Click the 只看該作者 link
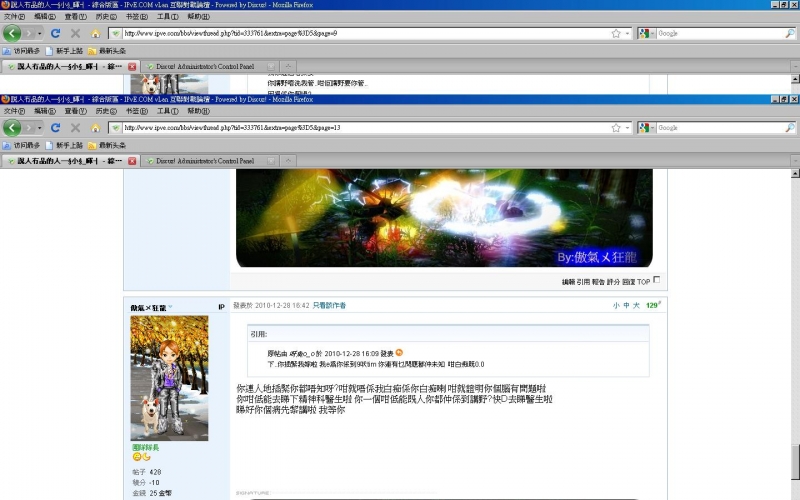 point(329,305)
